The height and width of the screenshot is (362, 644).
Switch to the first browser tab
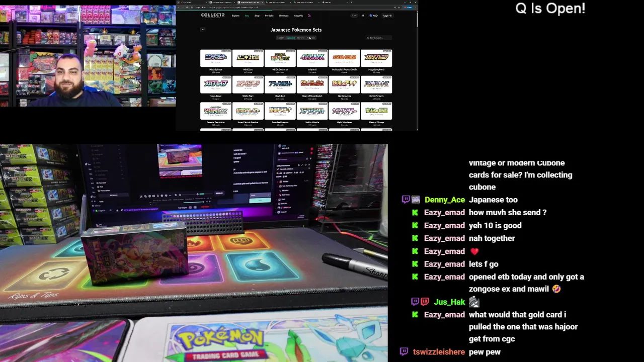click(194, 3)
